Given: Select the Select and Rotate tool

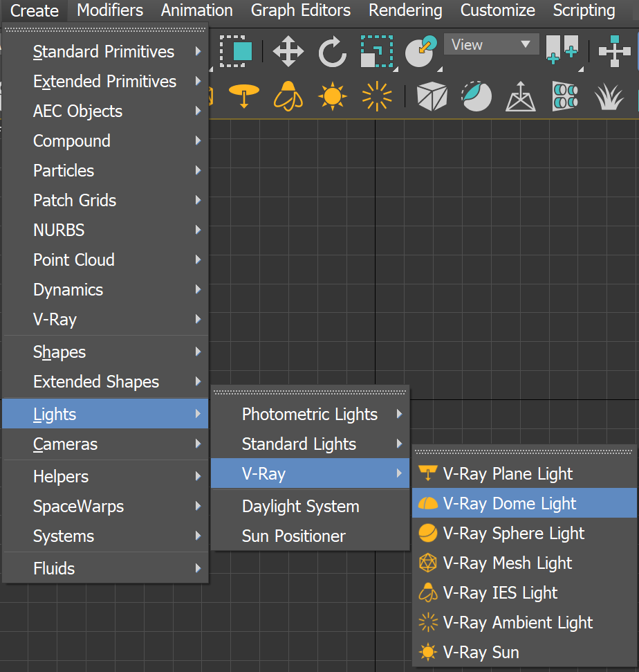Looking at the screenshot, I should (x=331, y=51).
